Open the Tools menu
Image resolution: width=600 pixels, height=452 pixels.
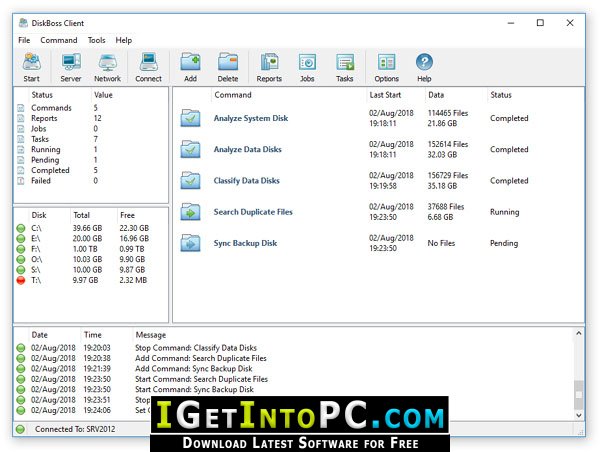coord(96,40)
